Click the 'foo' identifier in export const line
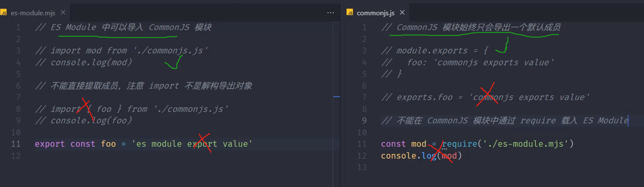Viewport: 644px width, 187px height. pos(108,144)
